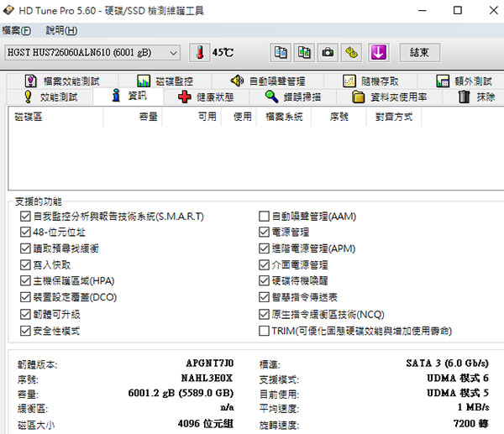Image resolution: width=504 pixels, height=434 pixels.
Task: Open the 健康狀態 tab with red cross
Action: coord(206,97)
